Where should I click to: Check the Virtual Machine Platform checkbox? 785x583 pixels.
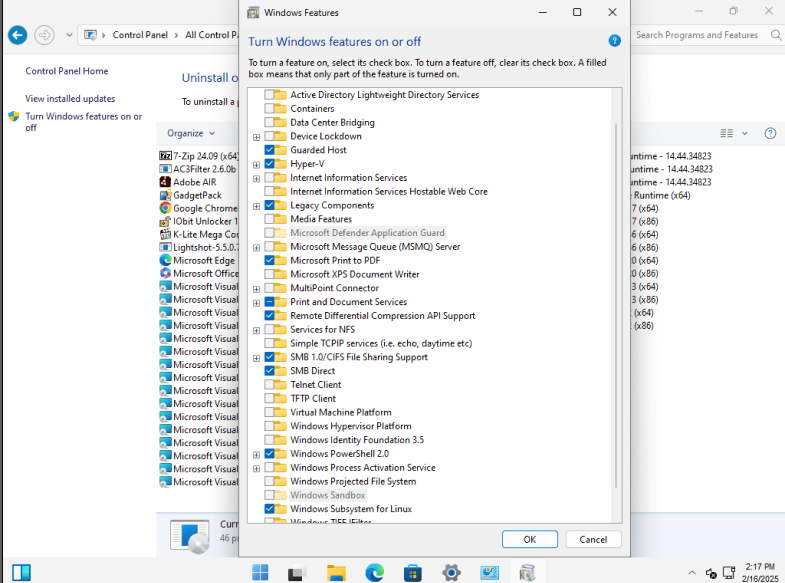[269, 412]
